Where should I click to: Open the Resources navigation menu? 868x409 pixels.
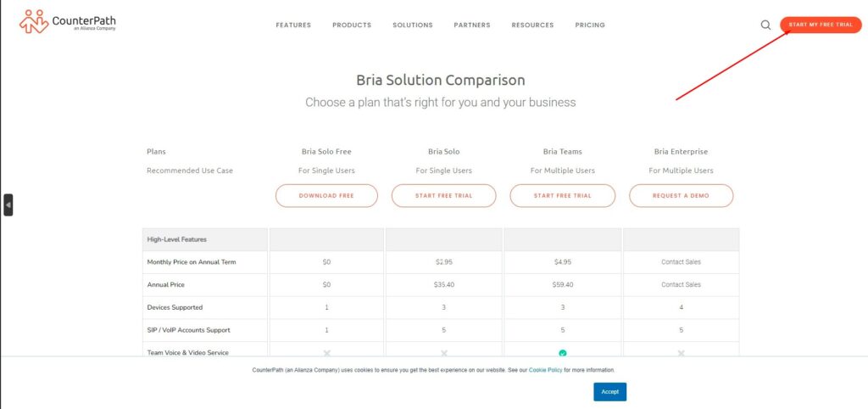(x=532, y=25)
